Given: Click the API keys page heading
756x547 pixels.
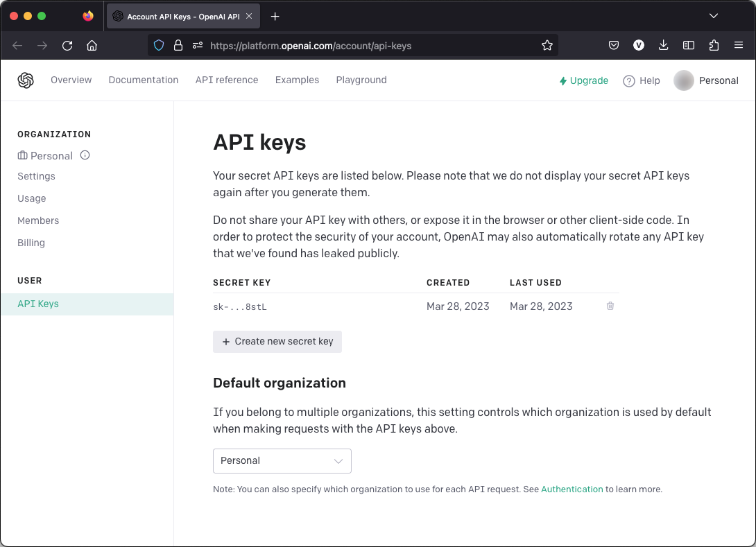Looking at the screenshot, I should (x=259, y=143).
